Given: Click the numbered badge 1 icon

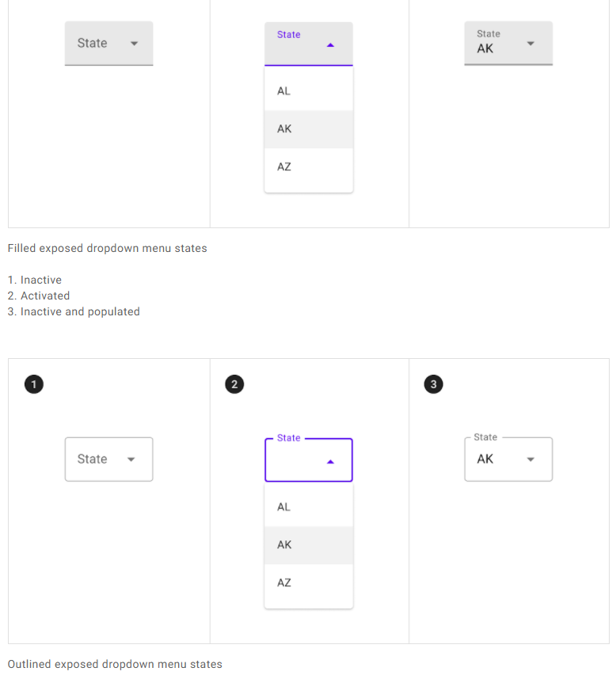Looking at the screenshot, I should pos(33,384).
